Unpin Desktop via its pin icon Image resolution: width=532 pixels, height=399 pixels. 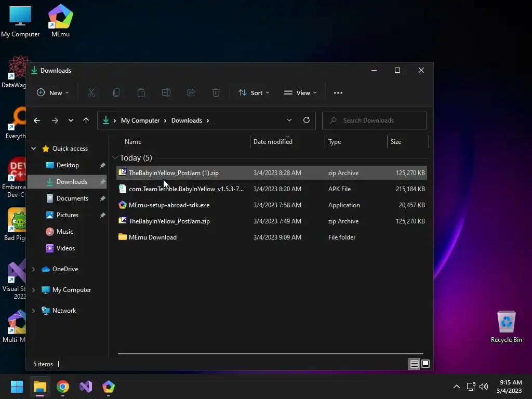[102, 165]
